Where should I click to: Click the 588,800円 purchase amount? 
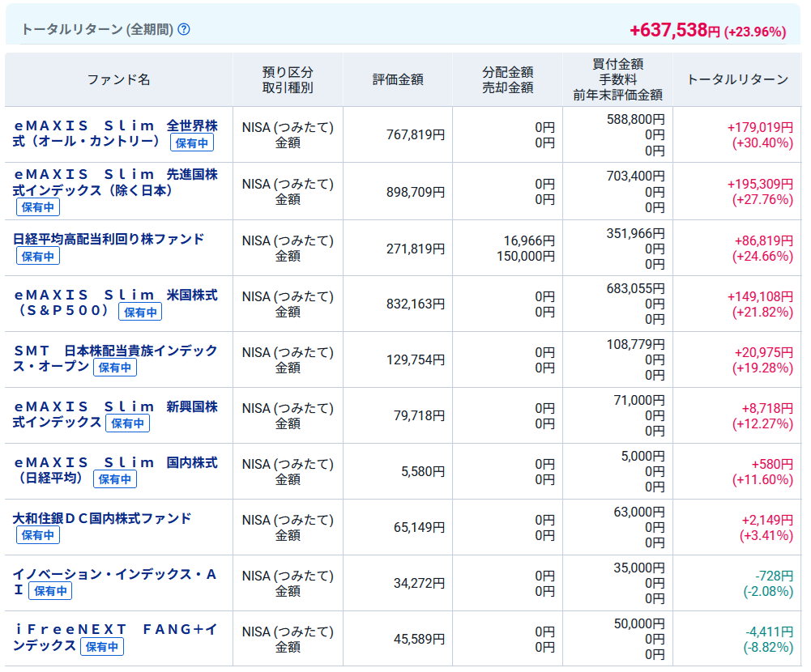click(636, 119)
